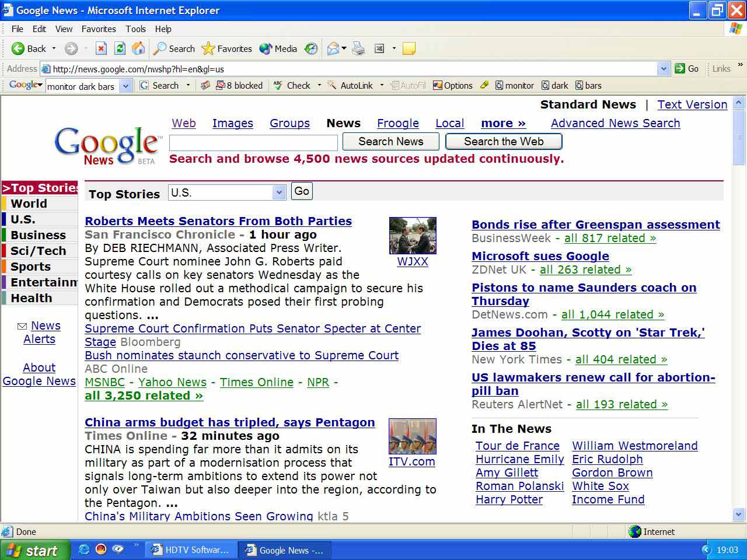Click the yellow highlighter icon
The width and height of the screenshot is (747, 560).
pyautogui.click(x=484, y=86)
